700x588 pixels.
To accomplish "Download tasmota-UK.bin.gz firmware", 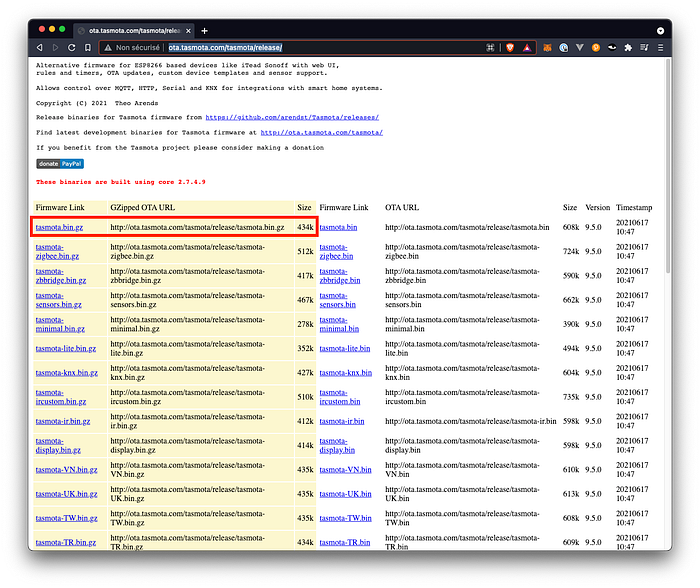I will pos(67,494).
